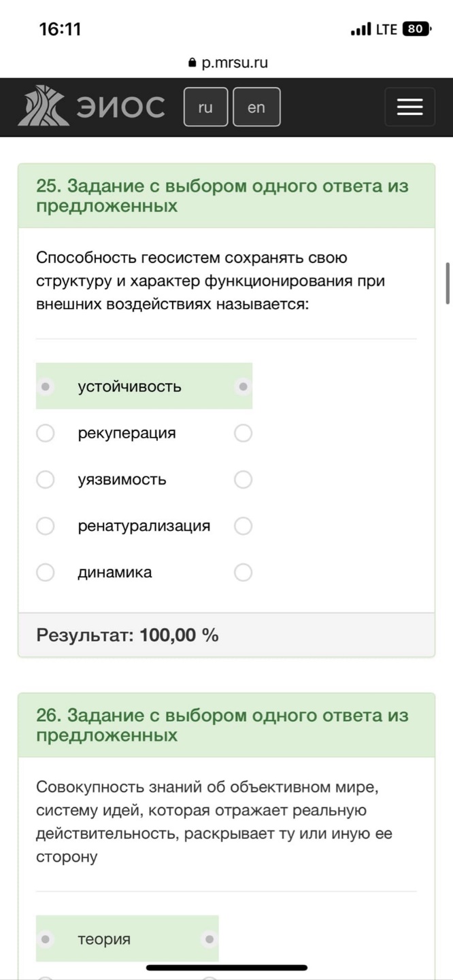Click the ЭИОС logo

(91, 106)
